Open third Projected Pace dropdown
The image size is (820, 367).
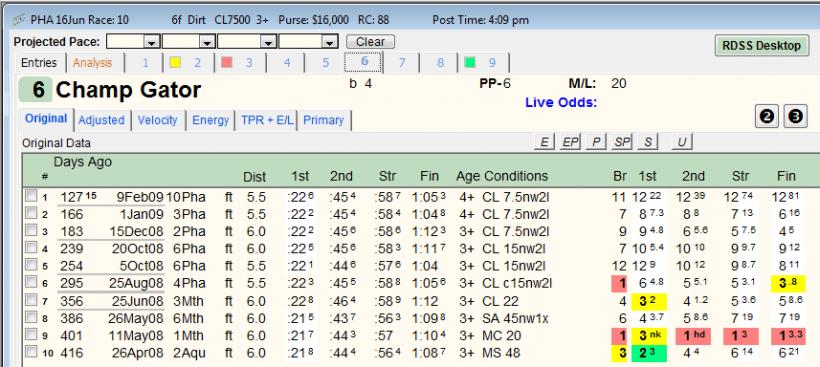pos(269,42)
